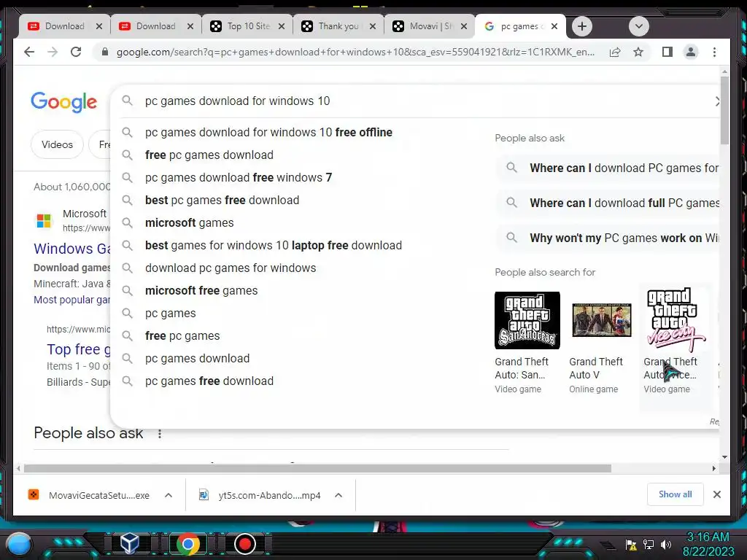Choose suggestion 'pc games download for windows 10 free offline'
This screenshot has height=560, width=747.
pyautogui.click(x=268, y=133)
